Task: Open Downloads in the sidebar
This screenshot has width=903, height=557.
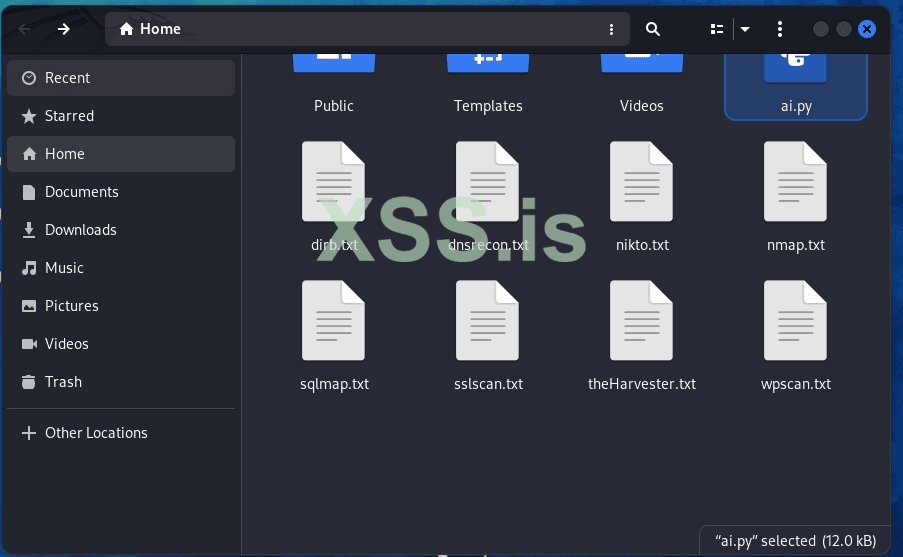Action: [x=121, y=230]
